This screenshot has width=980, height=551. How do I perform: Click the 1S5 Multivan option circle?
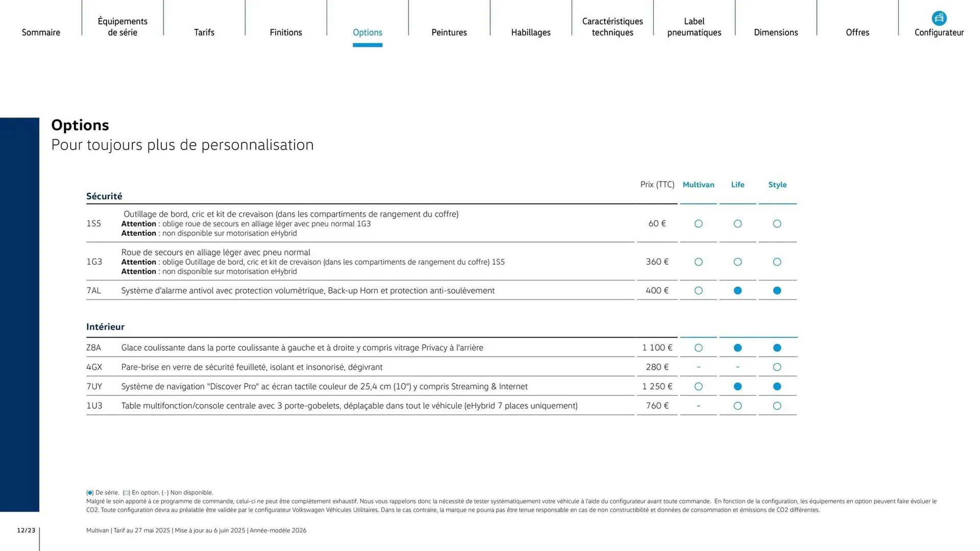[699, 223]
